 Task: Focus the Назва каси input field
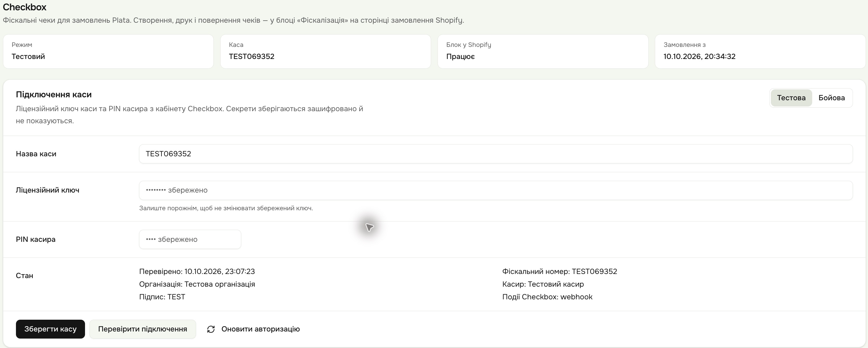pyautogui.click(x=496, y=154)
